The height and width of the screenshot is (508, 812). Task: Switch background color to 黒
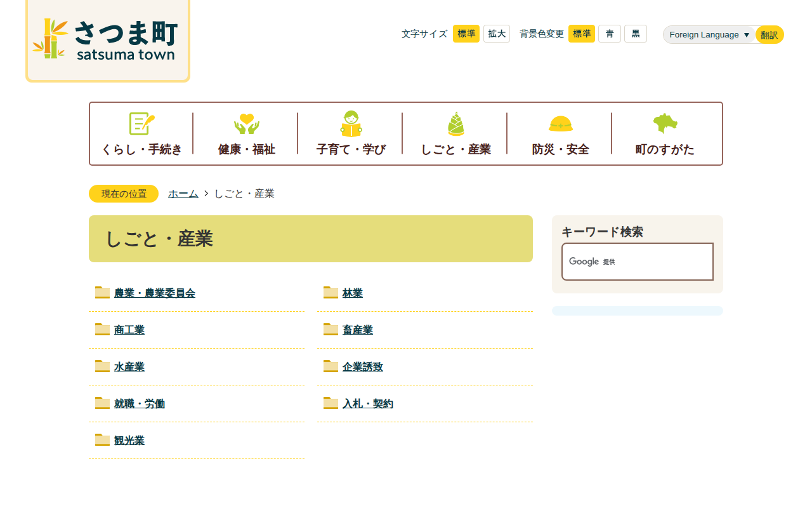[636, 34]
